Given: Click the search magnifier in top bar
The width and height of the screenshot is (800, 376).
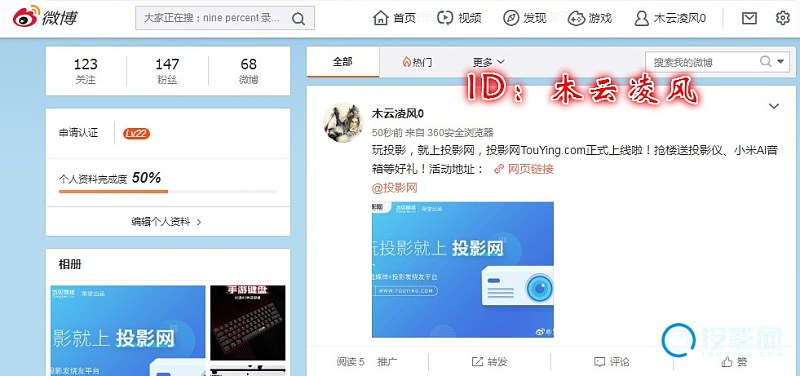Looking at the screenshot, I should click(298, 19).
